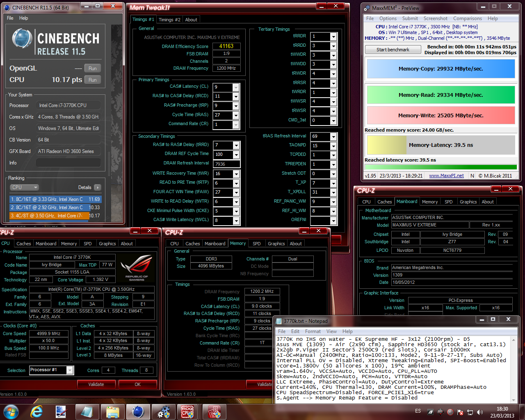This screenshot has width=525, height=420.
Task: Expand the Command Rate (CR) dropdown
Action: 236,125
